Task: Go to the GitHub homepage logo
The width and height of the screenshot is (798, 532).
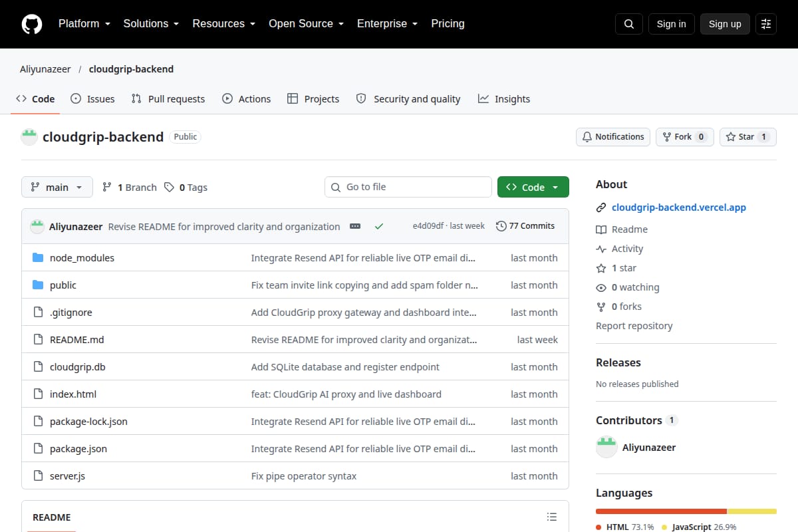Action: pyautogui.click(x=32, y=24)
